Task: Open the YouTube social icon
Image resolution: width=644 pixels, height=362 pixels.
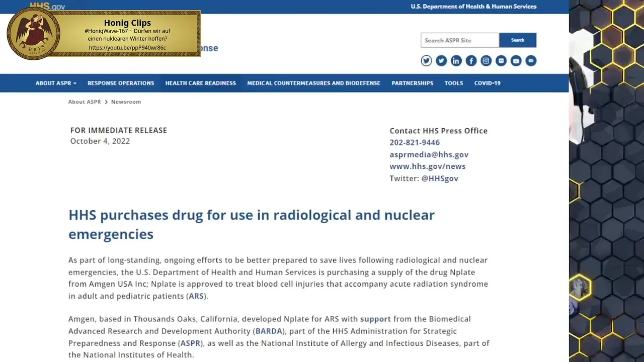Action: point(516,61)
